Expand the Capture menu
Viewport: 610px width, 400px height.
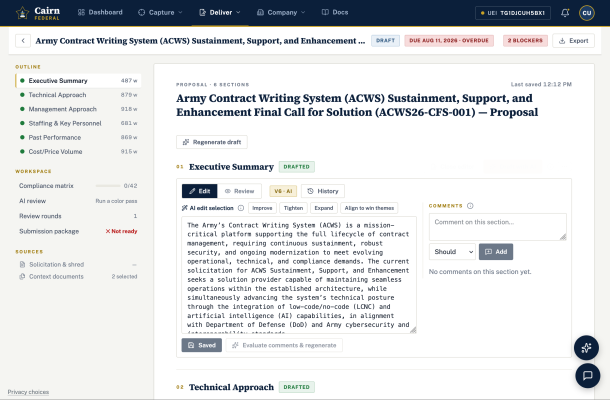coord(160,12)
